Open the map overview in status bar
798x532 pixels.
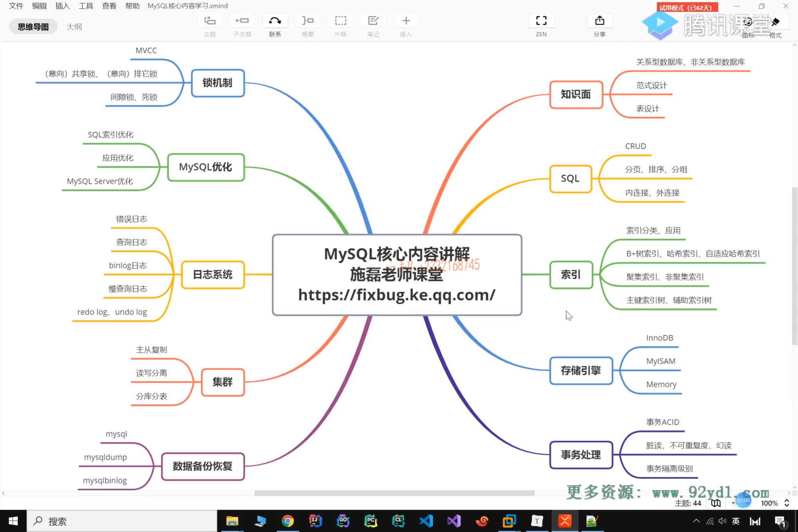click(715, 503)
